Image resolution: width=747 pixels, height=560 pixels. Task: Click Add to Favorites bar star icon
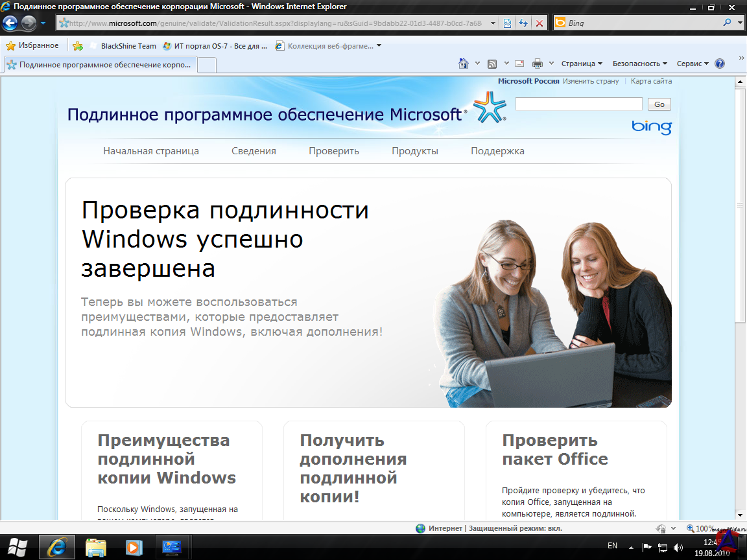(78, 46)
